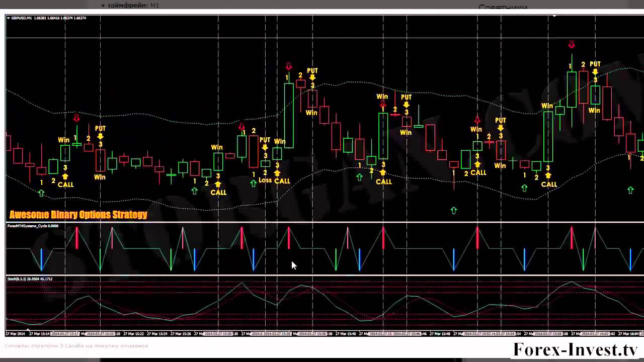The image size is (644, 362).
Task: Click the 'таймфрейм: M1' text above chart
Action: (133, 5)
